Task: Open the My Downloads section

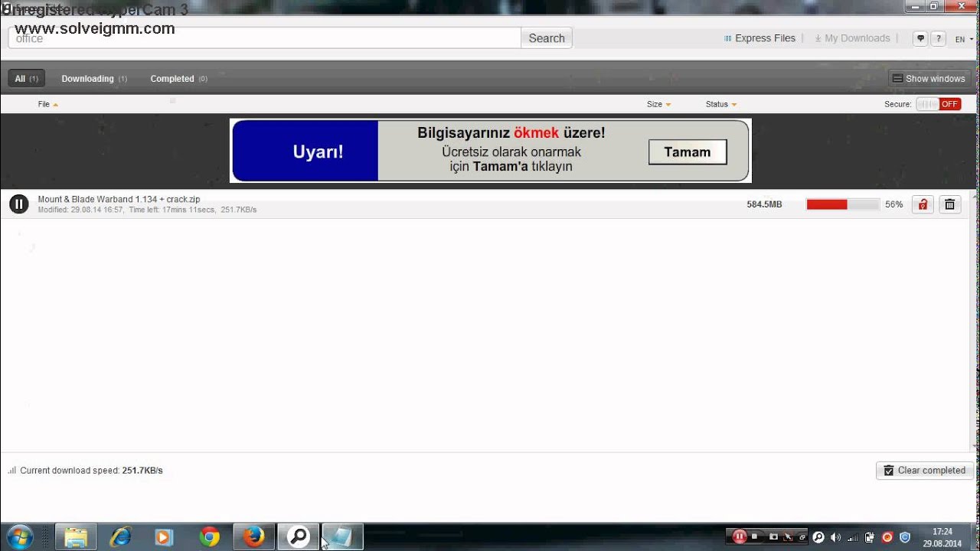Action: point(852,38)
